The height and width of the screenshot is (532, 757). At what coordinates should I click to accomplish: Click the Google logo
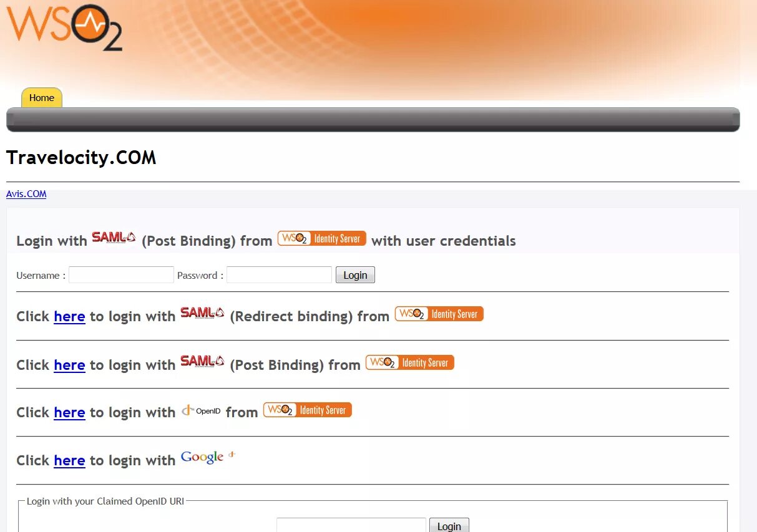208,457
